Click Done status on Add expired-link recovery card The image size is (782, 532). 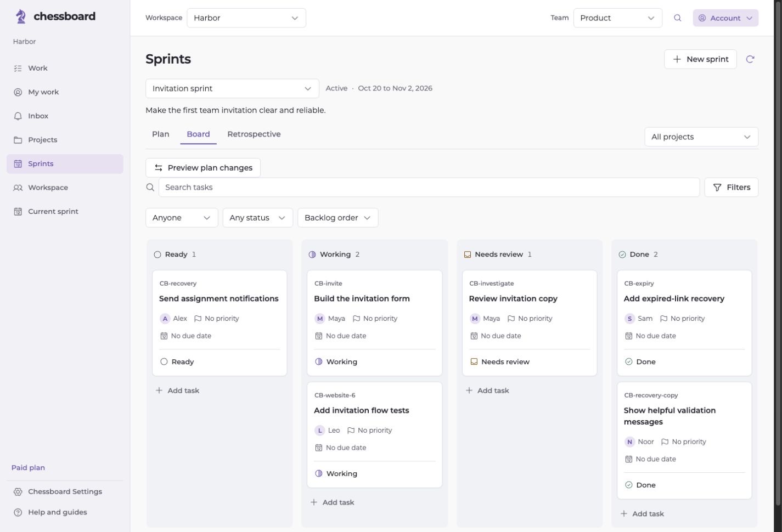[x=640, y=362]
